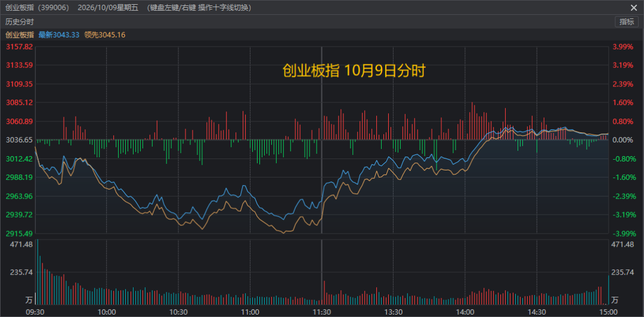Click the 10:00 time axis marker
Screen dimensions: 644x317
[x=106, y=312]
